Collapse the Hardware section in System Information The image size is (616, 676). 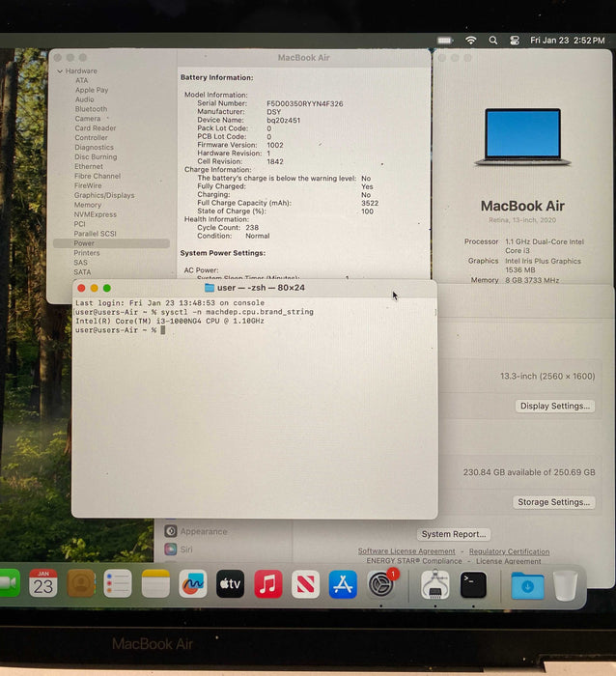60,71
